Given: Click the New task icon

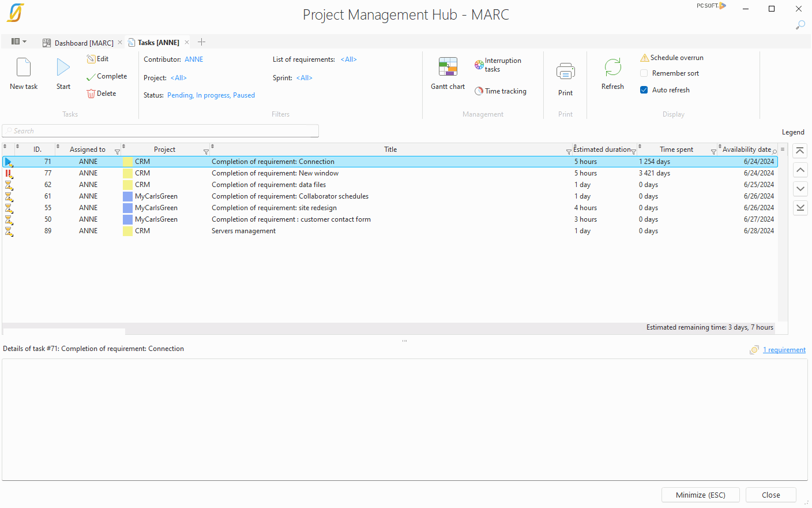Looking at the screenshot, I should coord(24,68).
